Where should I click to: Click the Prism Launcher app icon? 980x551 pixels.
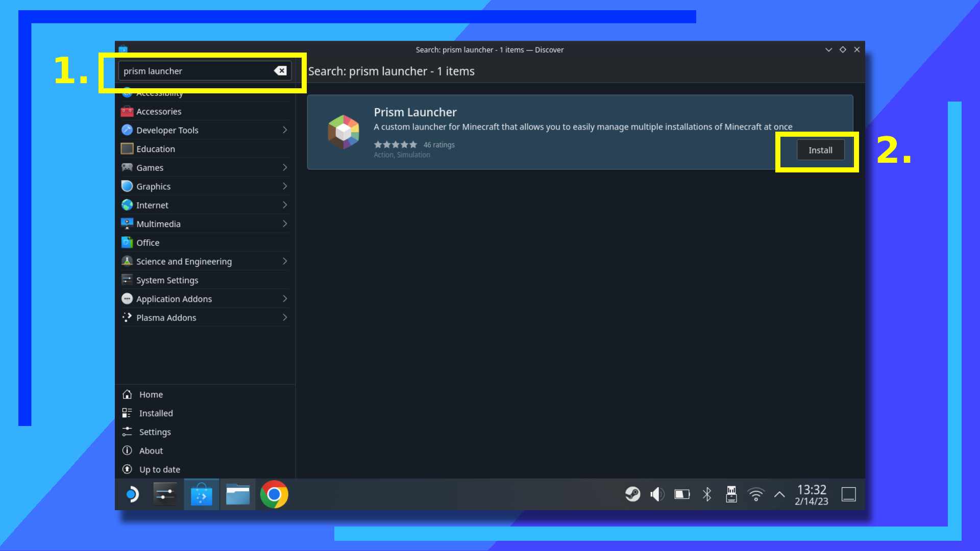tap(344, 131)
